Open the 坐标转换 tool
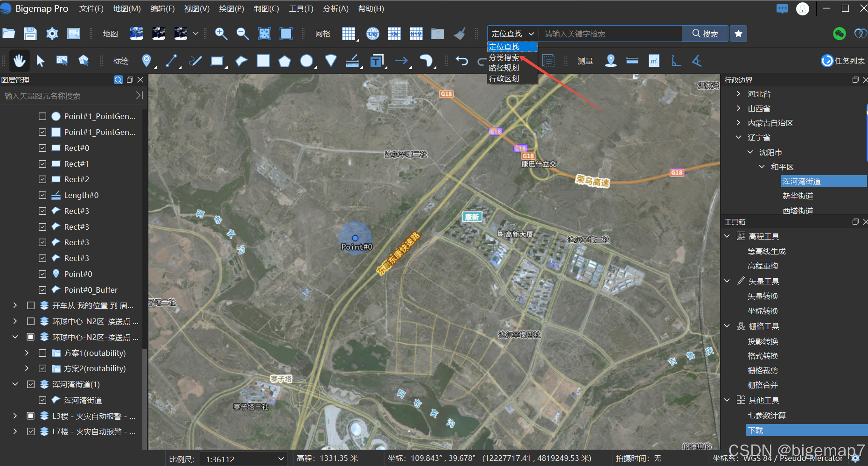Screen dimensions: 868x466 coord(763,311)
